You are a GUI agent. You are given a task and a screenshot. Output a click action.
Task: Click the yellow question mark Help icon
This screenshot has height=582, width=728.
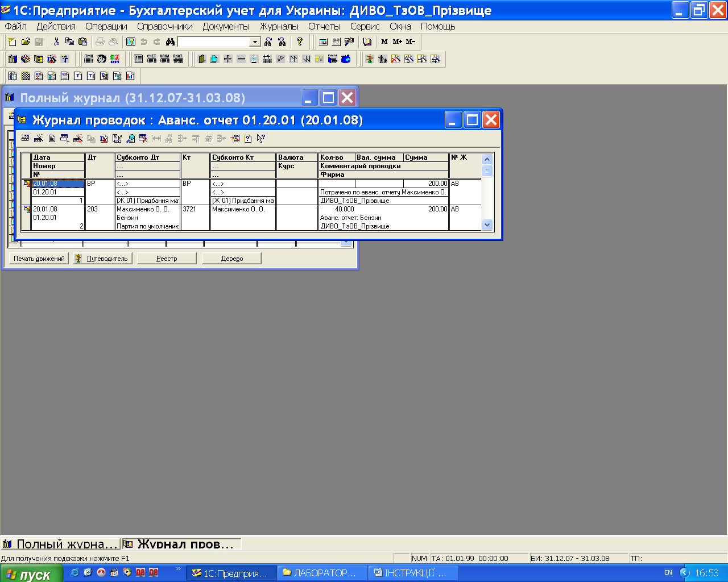[300, 41]
